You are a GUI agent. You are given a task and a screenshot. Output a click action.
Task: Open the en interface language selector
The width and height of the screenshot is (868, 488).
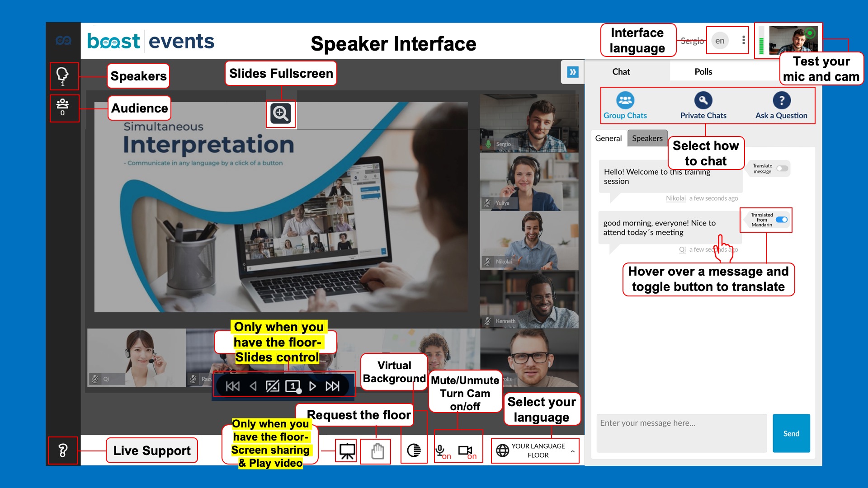pos(720,41)
